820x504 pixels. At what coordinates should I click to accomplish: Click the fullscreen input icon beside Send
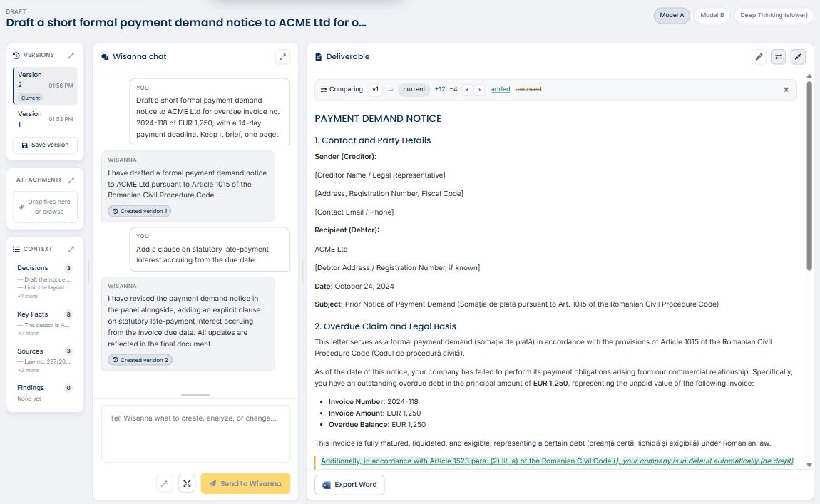[187, 483]
